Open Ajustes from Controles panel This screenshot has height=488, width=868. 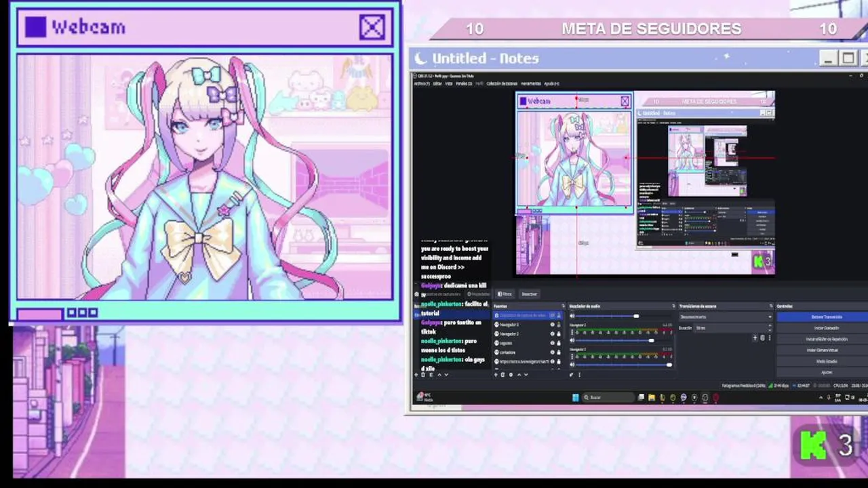[x=823, y=372]
